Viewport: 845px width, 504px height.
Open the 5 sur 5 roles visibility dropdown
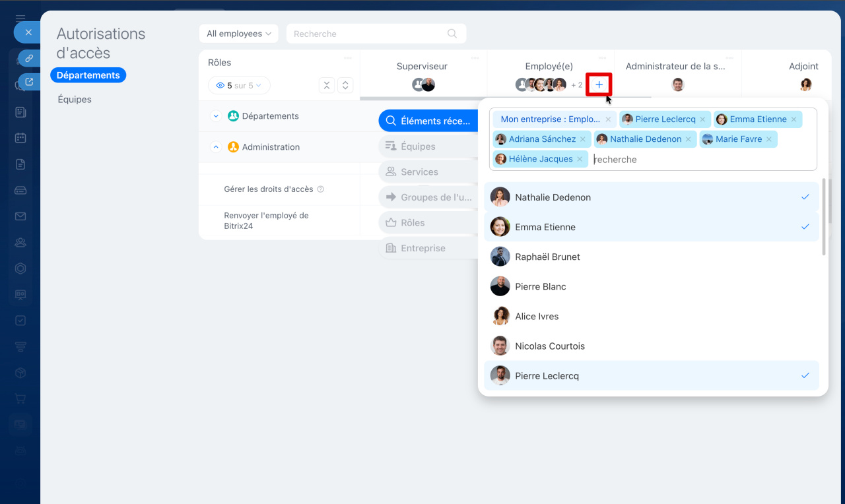tap(239, 85)
